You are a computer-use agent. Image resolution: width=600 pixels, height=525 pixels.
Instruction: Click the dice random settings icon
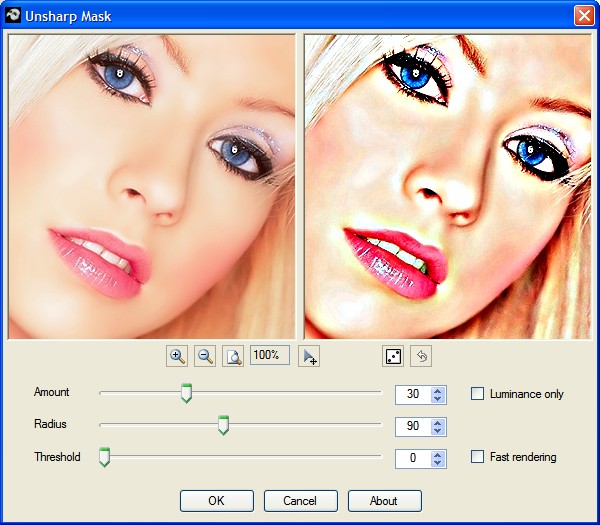393,356
